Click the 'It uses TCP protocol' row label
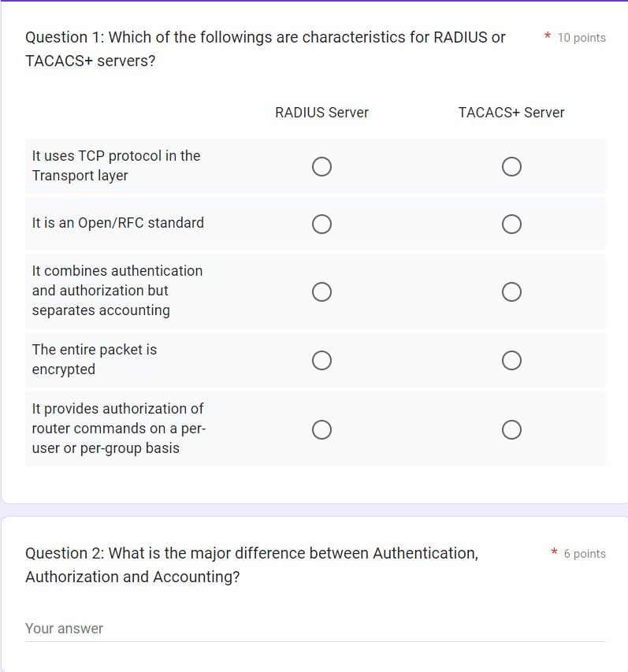The image size is (628, 672). (116, 165)
